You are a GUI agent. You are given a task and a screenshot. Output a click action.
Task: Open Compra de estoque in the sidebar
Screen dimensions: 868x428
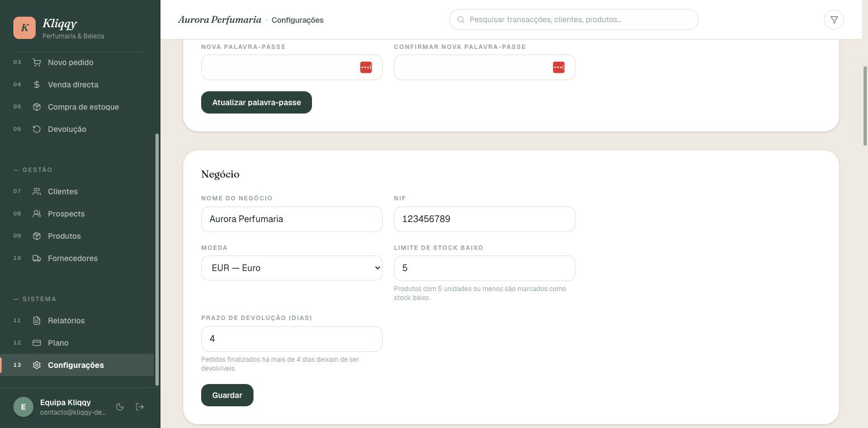(77, 107)
